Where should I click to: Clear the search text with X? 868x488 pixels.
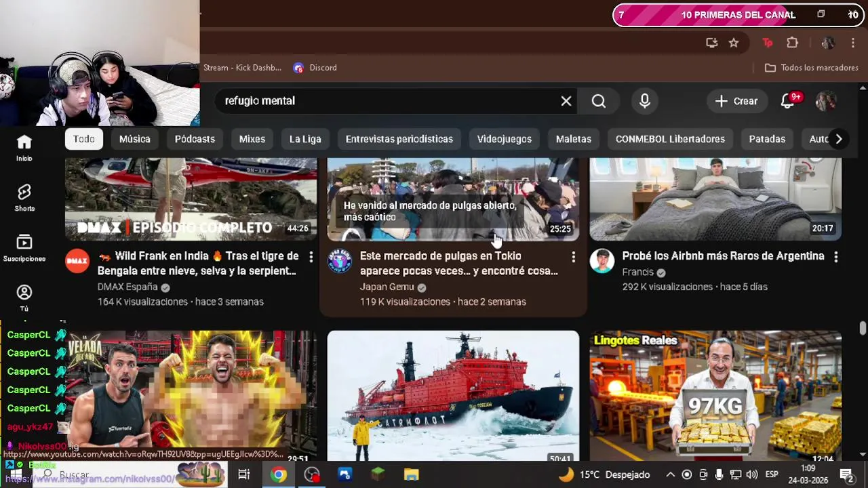[x=566, y=101]
